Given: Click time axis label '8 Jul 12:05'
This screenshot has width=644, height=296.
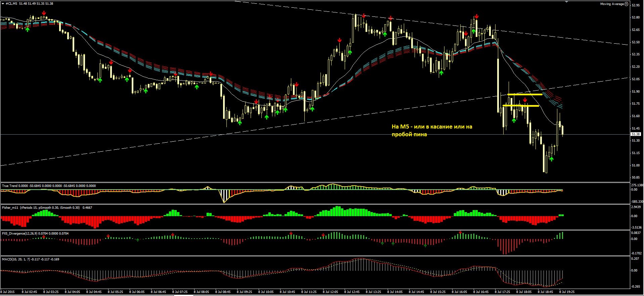Looking at the screenshot, I should [331, 292].
